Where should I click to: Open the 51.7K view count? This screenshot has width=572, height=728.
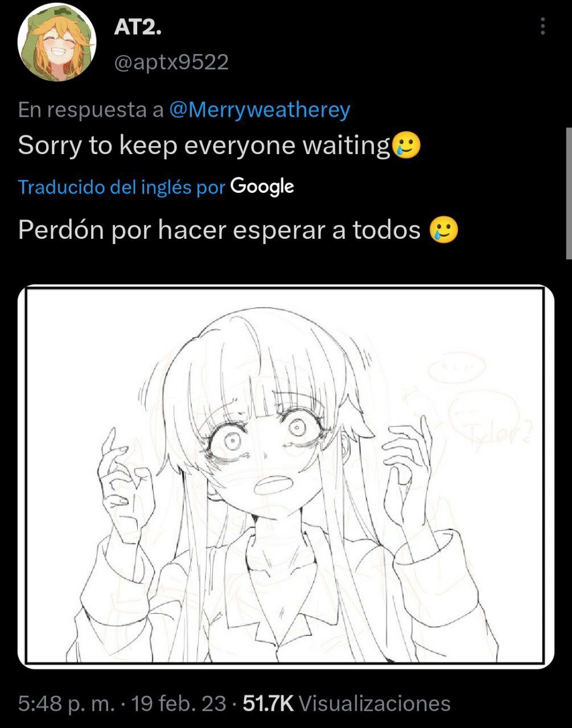(268, 704)
